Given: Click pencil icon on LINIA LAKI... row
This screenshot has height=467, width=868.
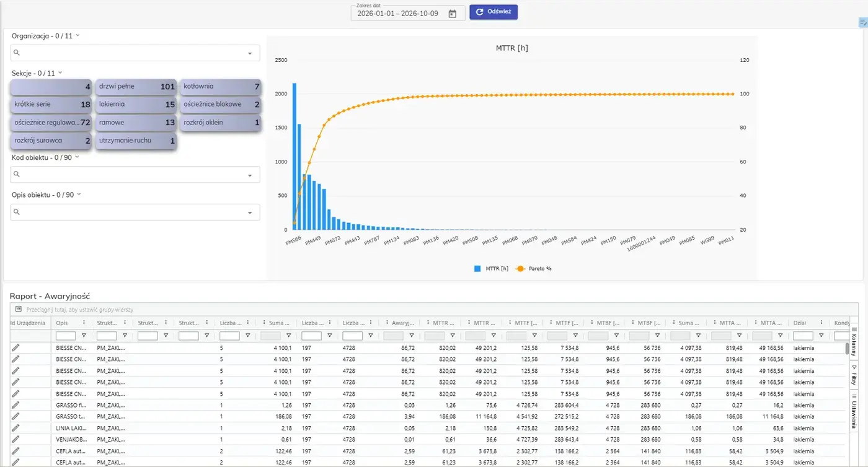Looking at the screenshot, I should coord(15,428).
